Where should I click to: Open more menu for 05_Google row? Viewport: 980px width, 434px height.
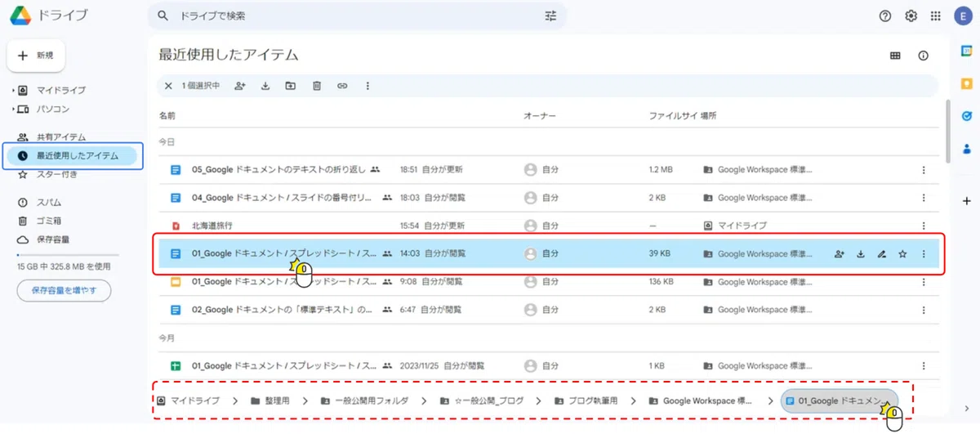(924, 170)
